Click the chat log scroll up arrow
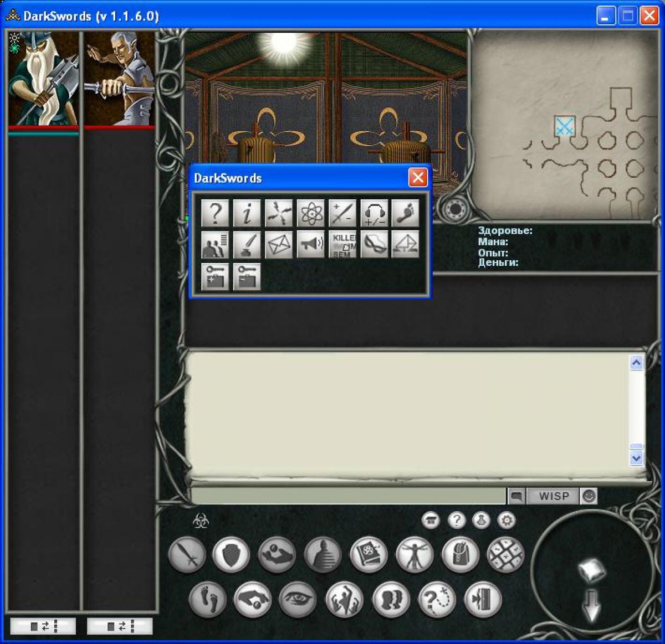665x644 pixels. [636, 363]
